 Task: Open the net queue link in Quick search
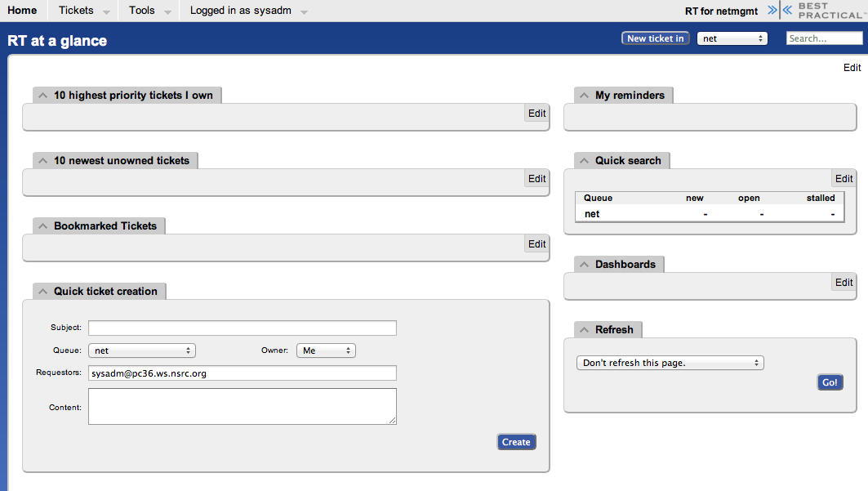tap(592, 214)
